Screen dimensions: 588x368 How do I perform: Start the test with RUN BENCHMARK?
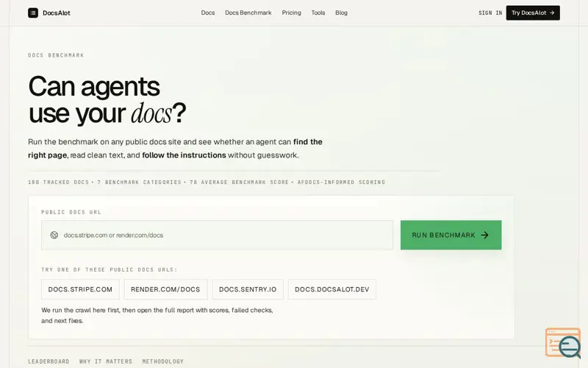pyautogui.click(x=451, y=235)
